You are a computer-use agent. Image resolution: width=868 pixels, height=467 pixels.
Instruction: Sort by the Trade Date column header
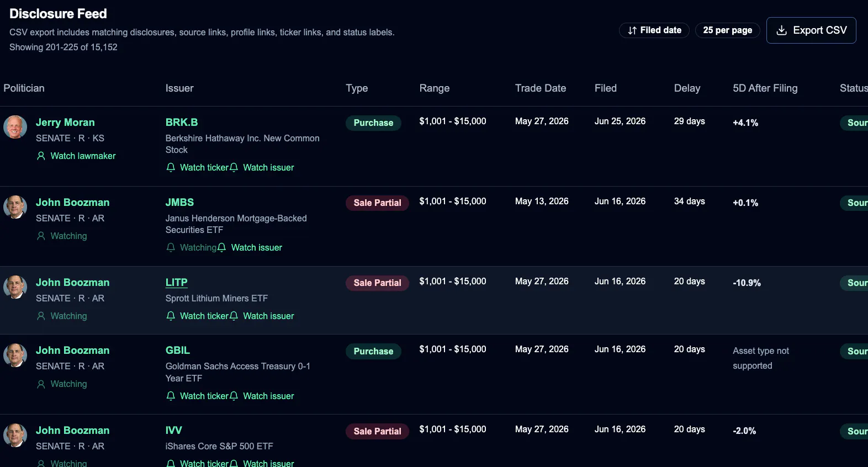pyautogui.click(x=541, y=88)
